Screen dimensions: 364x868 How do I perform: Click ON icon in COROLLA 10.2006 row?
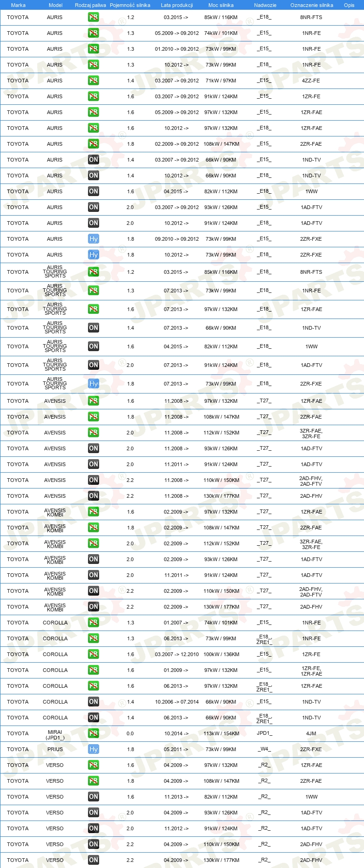[x=93, y=702]
